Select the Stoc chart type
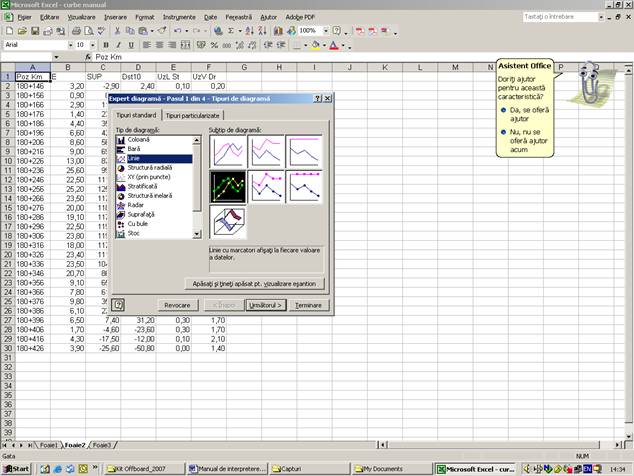This screenshot has width=634, height=476. click(x=134, y=233)
